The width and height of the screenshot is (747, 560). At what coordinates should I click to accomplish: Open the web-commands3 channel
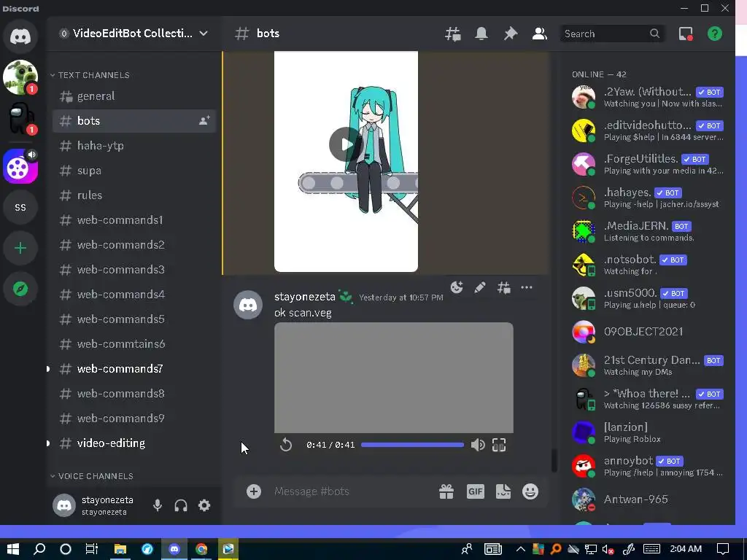(x=134, y=270)
